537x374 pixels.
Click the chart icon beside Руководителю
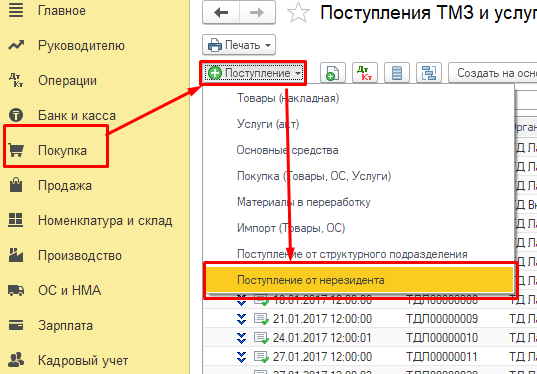16,45
